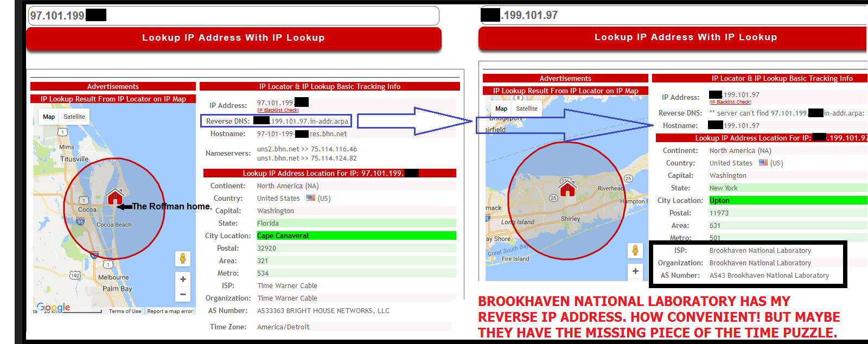
Task: Click AS43 Brookhaven National Laboratory text
Action: 769,275
